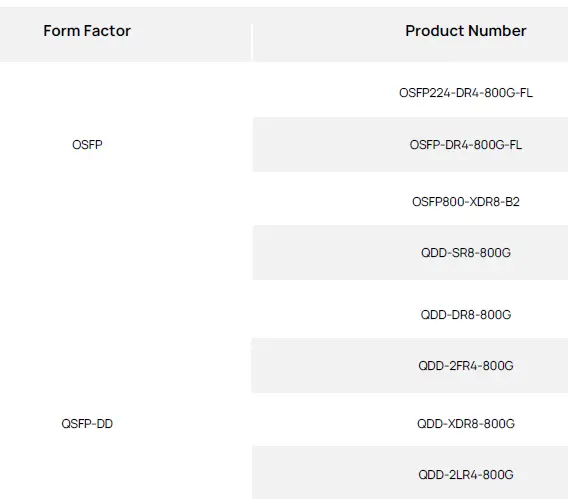Click the shaded row background left of QDD-2FR4-800G
568x499 pixels.
click(x=333, y=366)
